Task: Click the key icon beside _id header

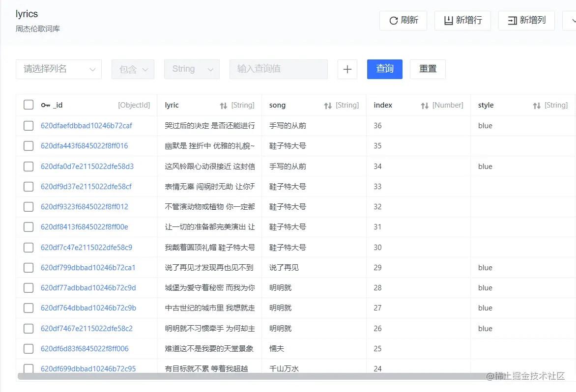Action: click(45, 105)
